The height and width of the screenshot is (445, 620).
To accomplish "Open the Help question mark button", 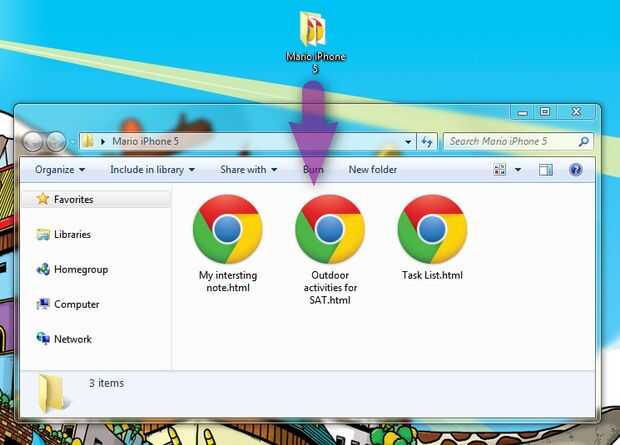I will click(x=575, y=170).
